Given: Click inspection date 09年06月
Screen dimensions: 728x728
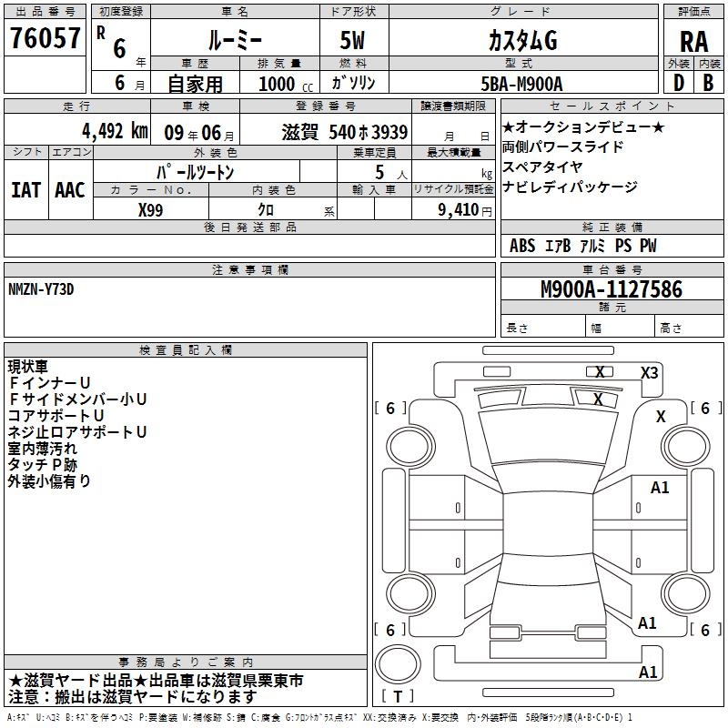Looking at the screenshot, I should 199,133.
